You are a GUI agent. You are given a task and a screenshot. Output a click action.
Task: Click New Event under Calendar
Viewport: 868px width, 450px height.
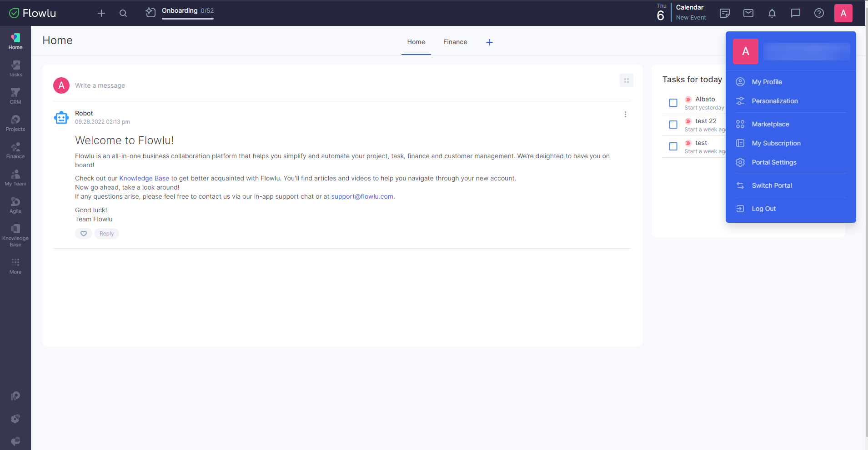pyautogui.click(x=691, y=18)
